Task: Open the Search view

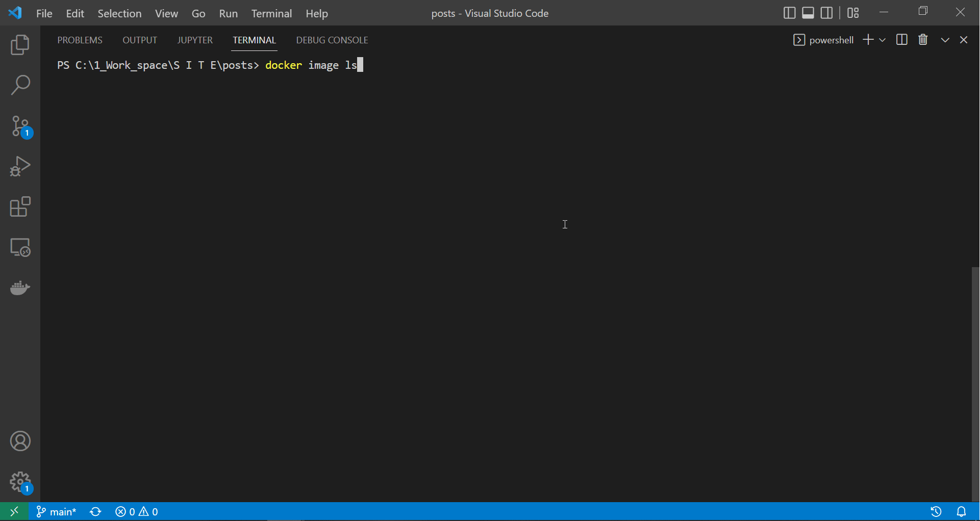Action: coord(20,85)
